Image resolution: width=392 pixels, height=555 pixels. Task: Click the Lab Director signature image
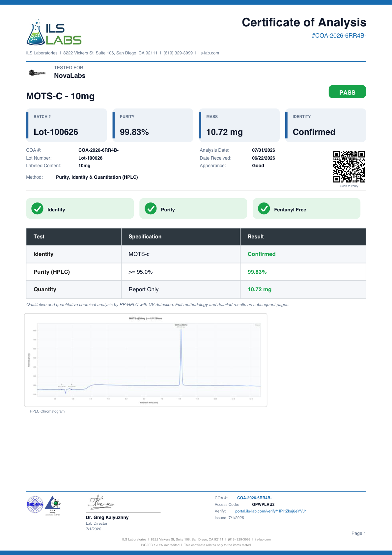pos(101,502)
